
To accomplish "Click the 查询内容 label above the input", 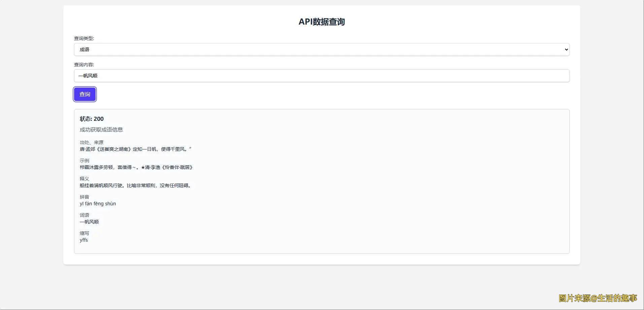I will 83,65.
